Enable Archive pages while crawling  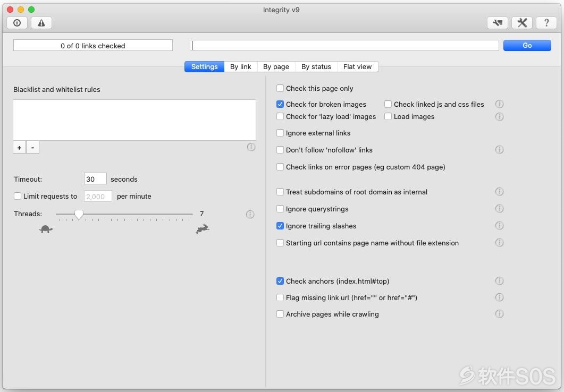tap(280, 314)
